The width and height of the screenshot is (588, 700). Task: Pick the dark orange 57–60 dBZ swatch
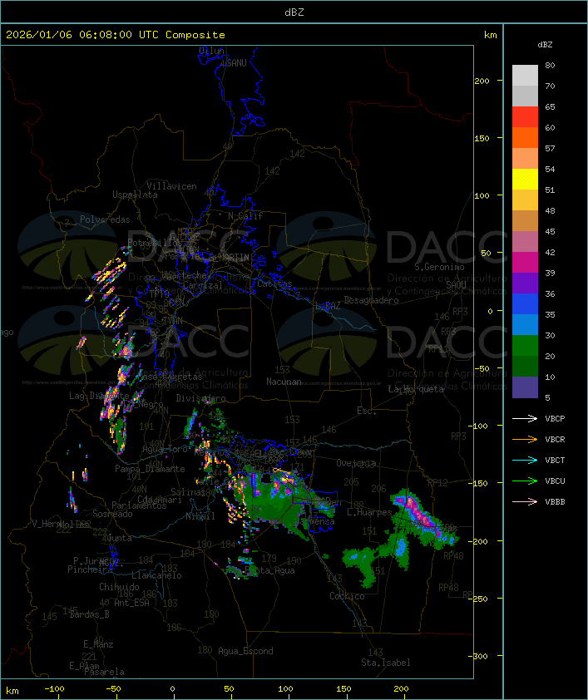[x=525, y=137]
